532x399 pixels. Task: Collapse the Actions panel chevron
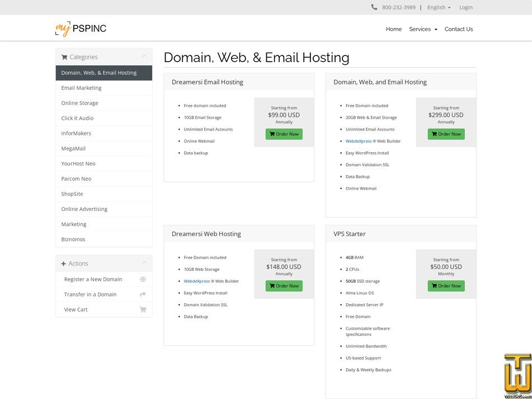(144, 262)
